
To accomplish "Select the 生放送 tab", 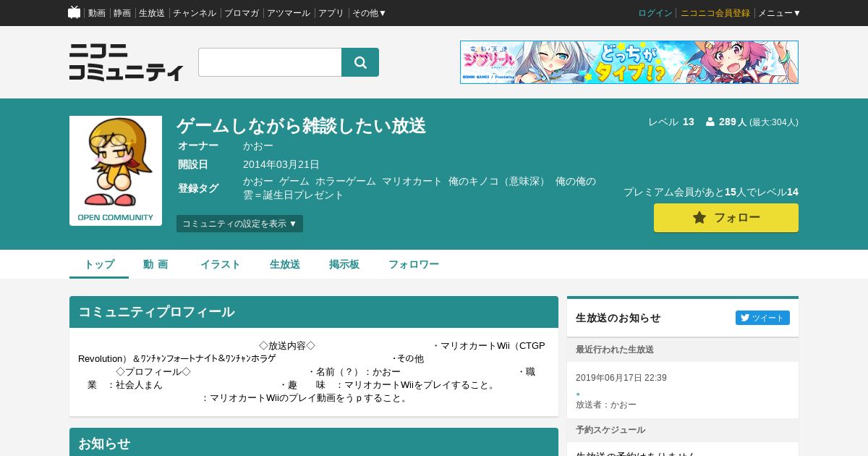I will point(285,264).
